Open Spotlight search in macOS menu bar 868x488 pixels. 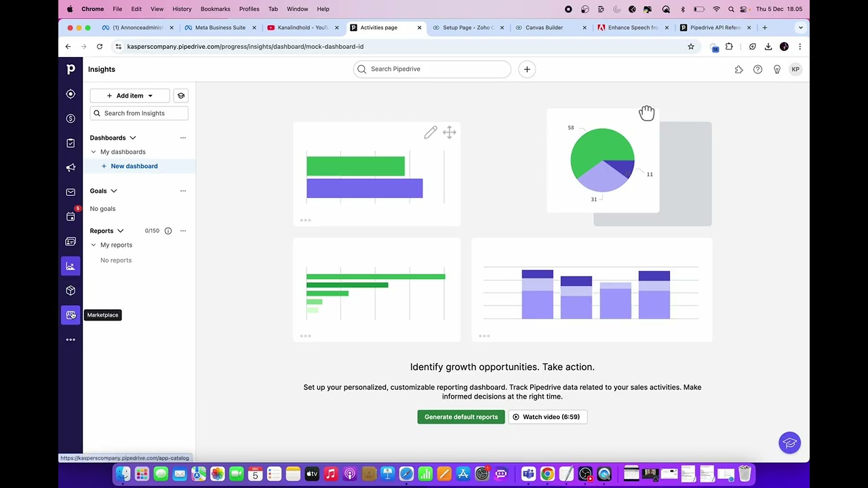pos(731,9)
